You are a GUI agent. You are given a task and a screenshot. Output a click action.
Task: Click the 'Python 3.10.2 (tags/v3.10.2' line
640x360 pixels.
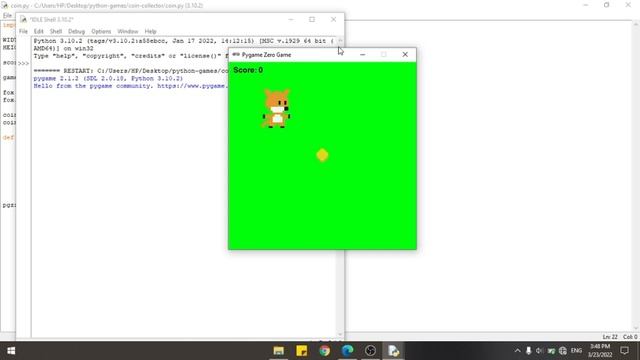click(183, 41)
